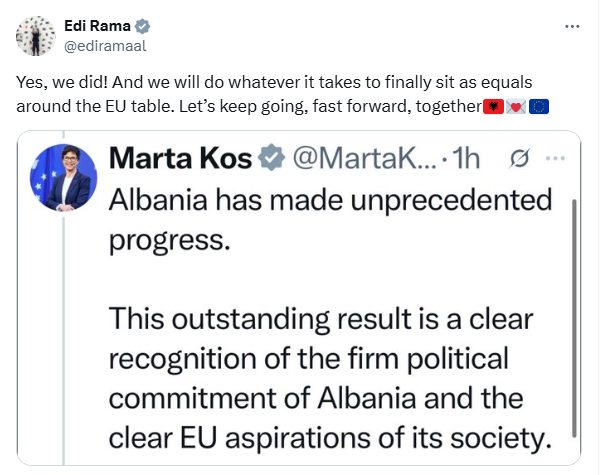The image size is (603, 475).
Task: Open the quoted post's three-dot menu
Action: 557,157
